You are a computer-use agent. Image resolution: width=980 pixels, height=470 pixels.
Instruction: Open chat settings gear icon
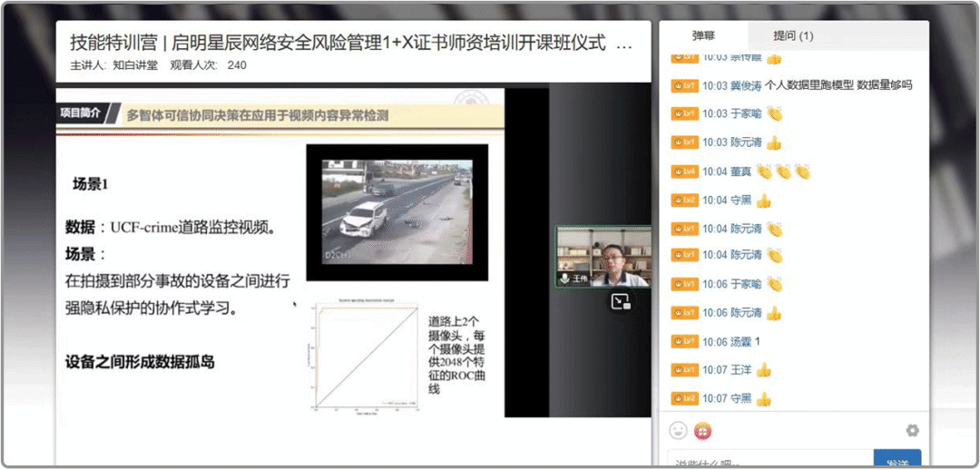tap(912, 430)
